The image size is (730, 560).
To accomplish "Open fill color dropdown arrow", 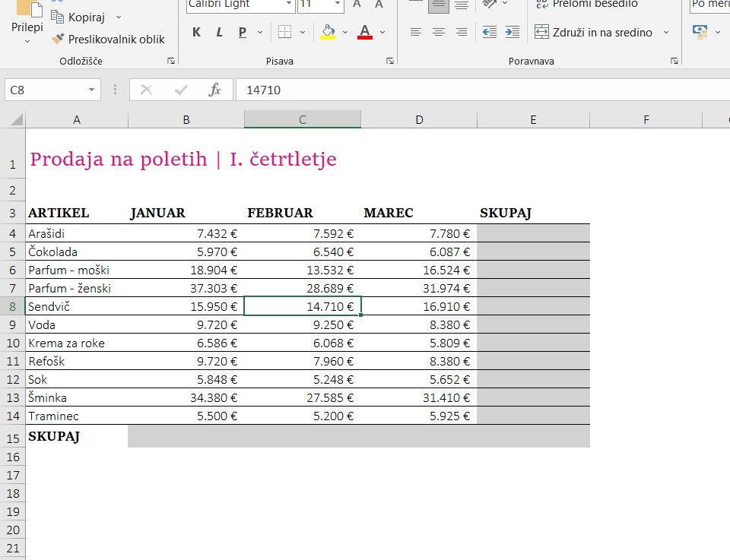I will pos(345,32).
